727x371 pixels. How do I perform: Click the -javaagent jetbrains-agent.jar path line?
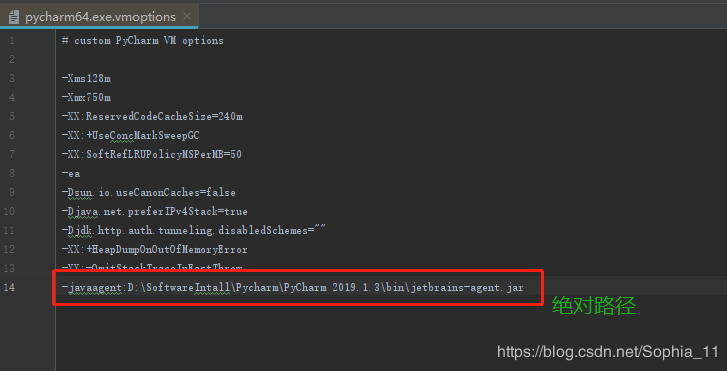pyautogui.click(x=293, y=288)
